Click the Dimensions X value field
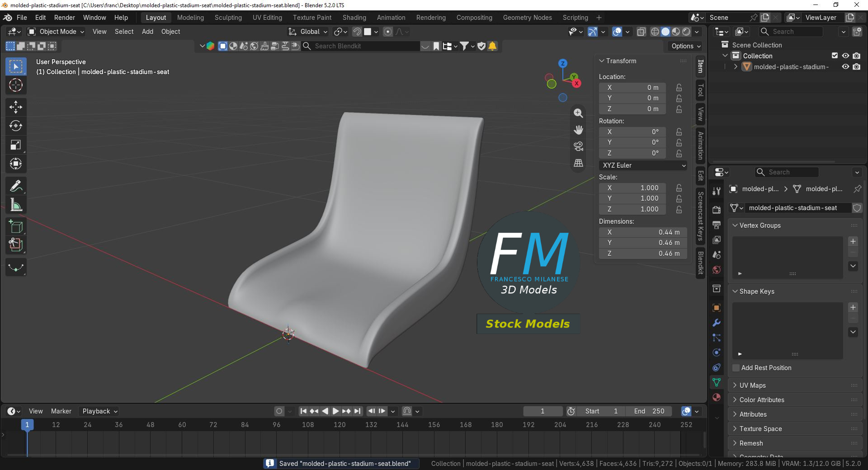This screenshot has height=470, width=868. (643, 232)
